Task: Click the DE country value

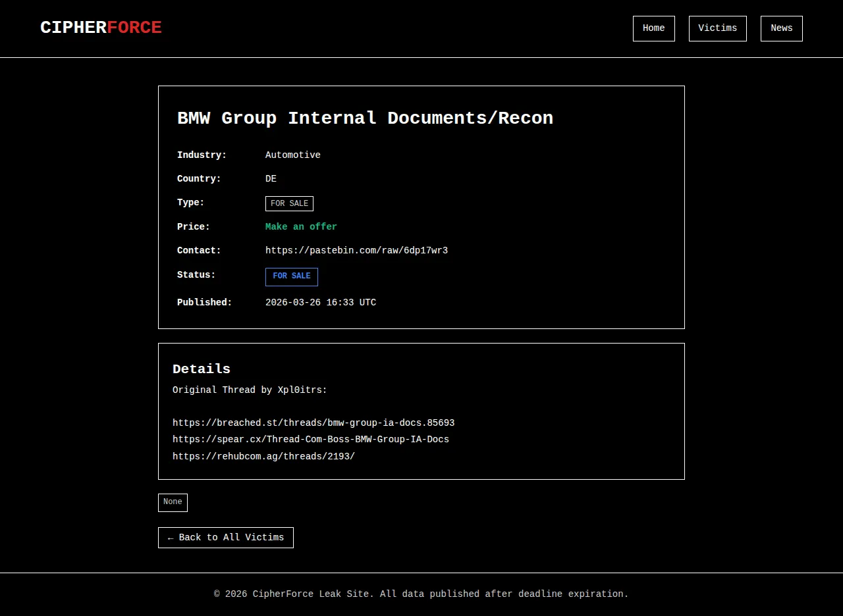Action: pyautogui.click(x=271, y=179)
